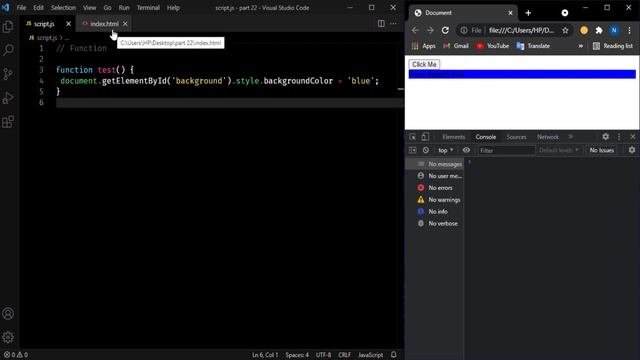Click the Chrome address bar URL
The image size is (640, 360).
click(x=521, y=31)
